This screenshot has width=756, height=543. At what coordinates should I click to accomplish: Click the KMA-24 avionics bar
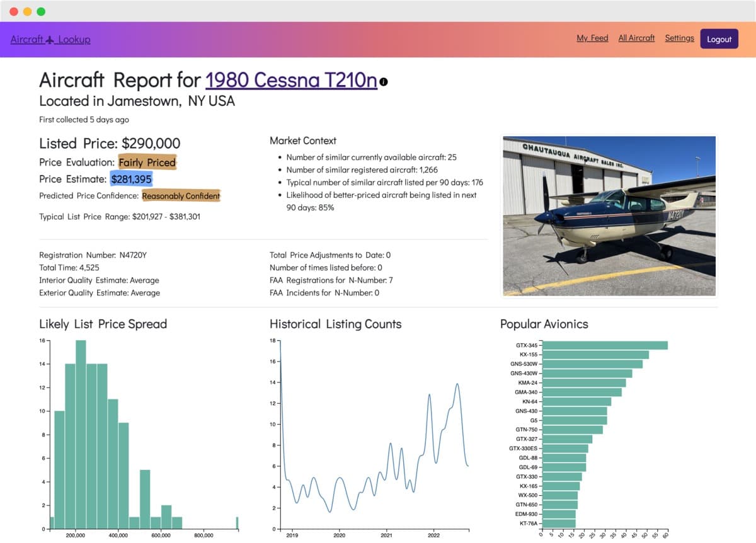(584, 383)
